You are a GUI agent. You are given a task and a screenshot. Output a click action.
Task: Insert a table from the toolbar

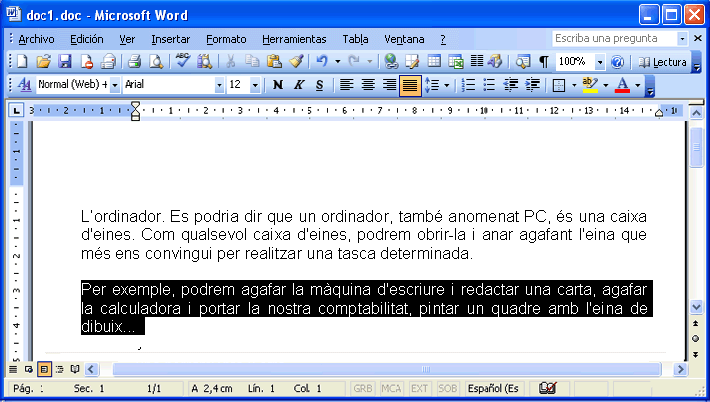[434, 61]
